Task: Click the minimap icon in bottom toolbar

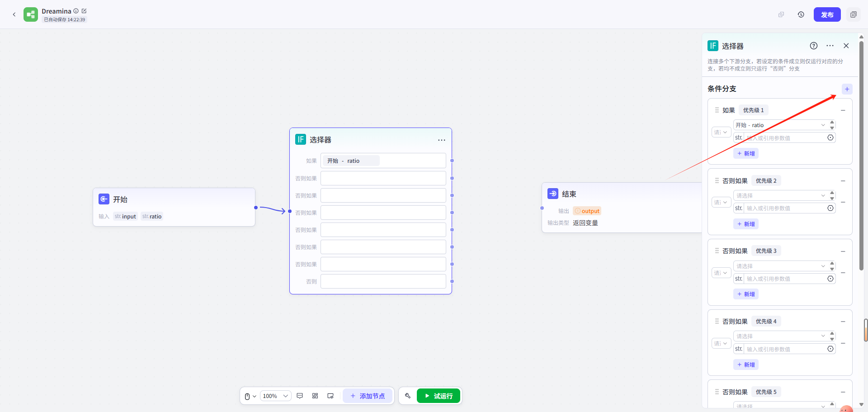Action: pyautogui.click(x=330, y=396)
